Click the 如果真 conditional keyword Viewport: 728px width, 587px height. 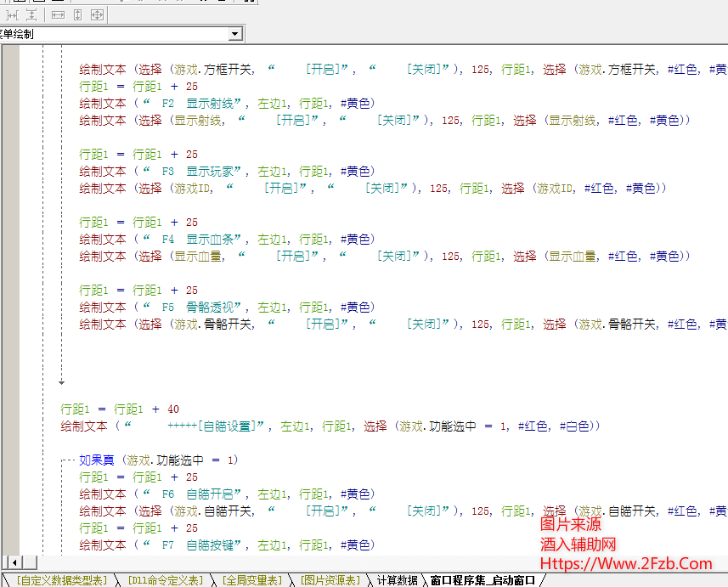pyautogui.click(x=97, y=460)
